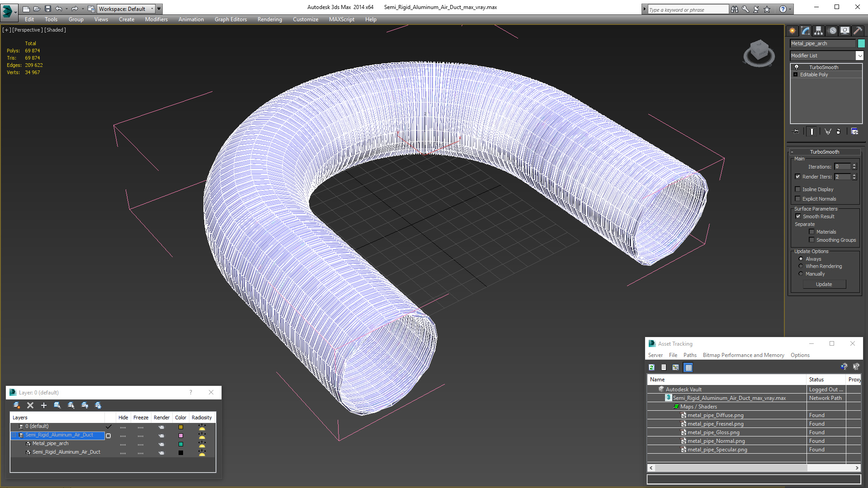Open the Utilities hammer panel tab
Image resolution: width=868 pixels, height=488 pixels.
click(858, 31)
